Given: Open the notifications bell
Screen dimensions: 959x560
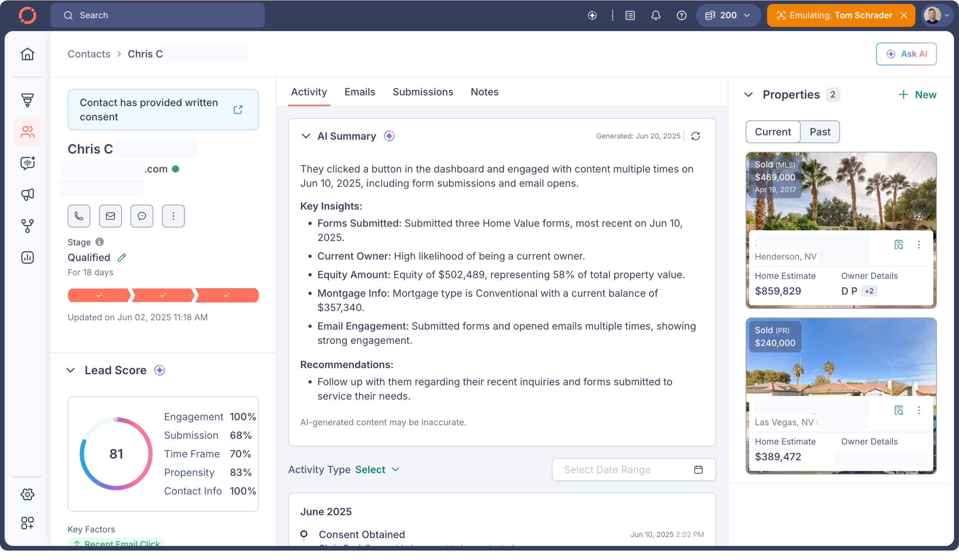Looking at the screenshot, I should pyautogui.click(x=656, y=15).
